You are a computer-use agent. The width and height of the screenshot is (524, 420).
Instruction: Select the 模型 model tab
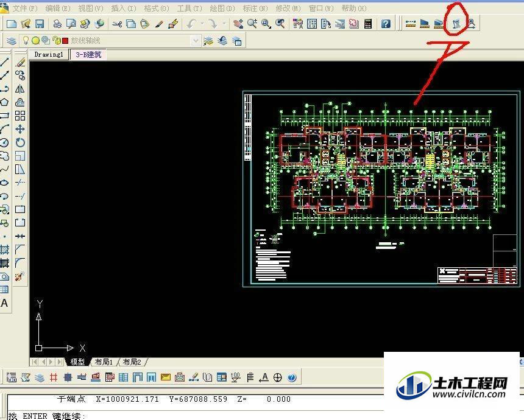pos(77,362)
